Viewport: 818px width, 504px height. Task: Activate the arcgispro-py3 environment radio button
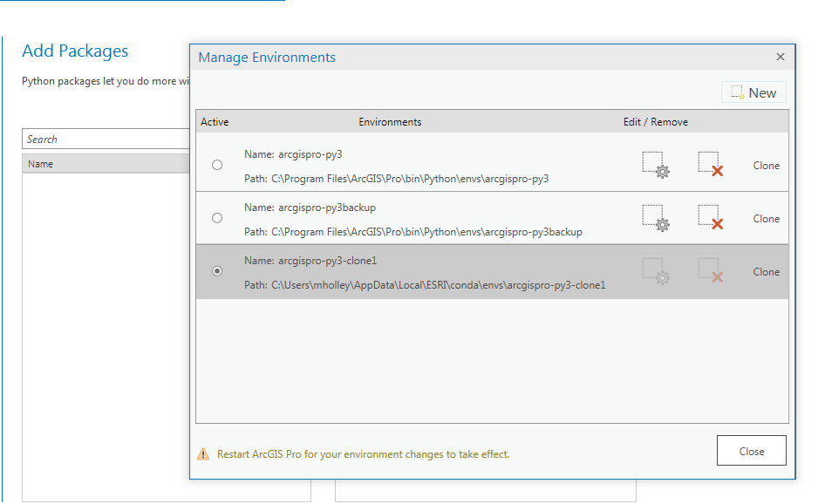(x=217, y=165)
